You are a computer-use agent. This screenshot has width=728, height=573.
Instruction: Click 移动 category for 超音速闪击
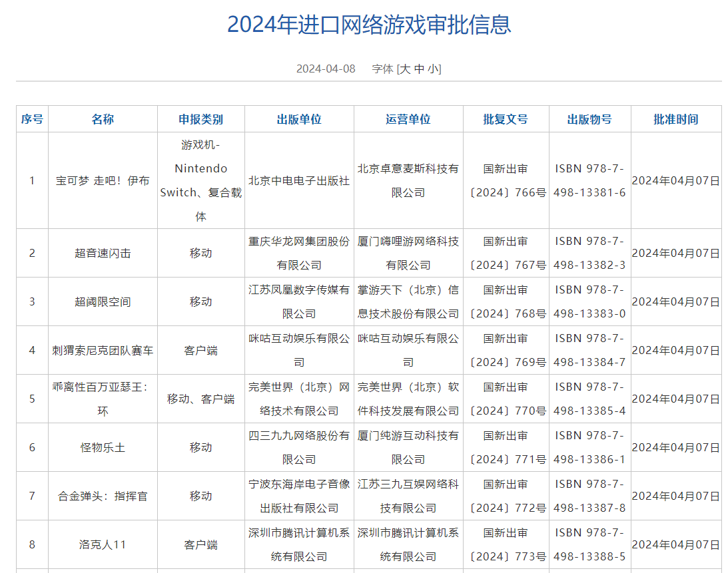(200, 254)
